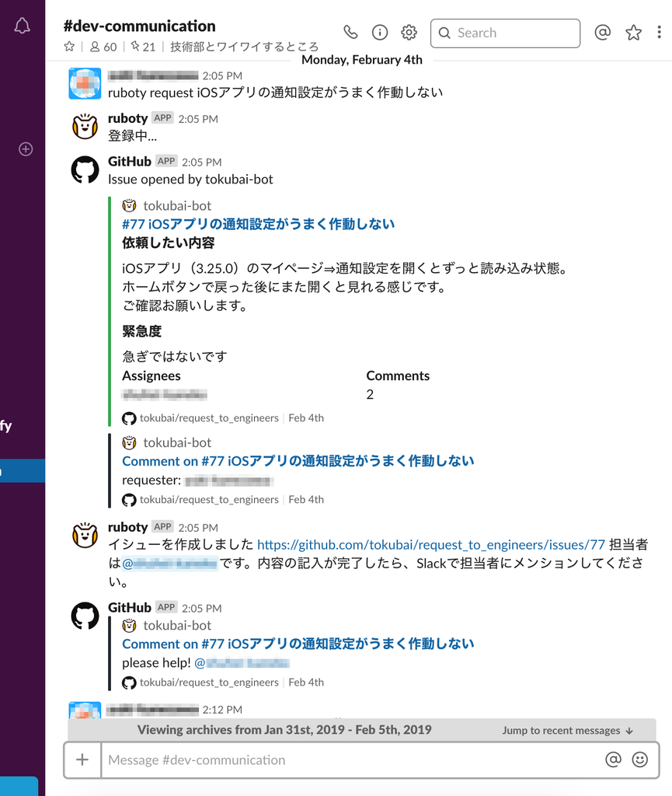Click tokubai-bot author in issue attachment

tap(177, 205)
